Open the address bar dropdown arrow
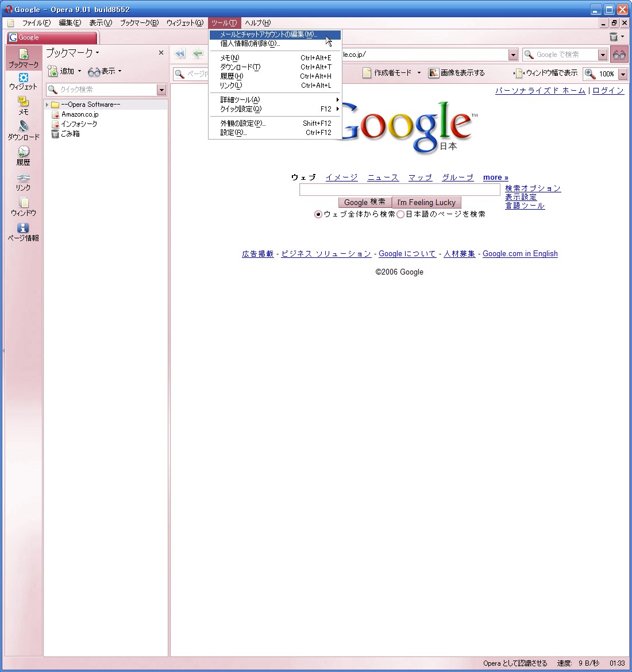This screenshot has width=632, height=672. [513, 55]
